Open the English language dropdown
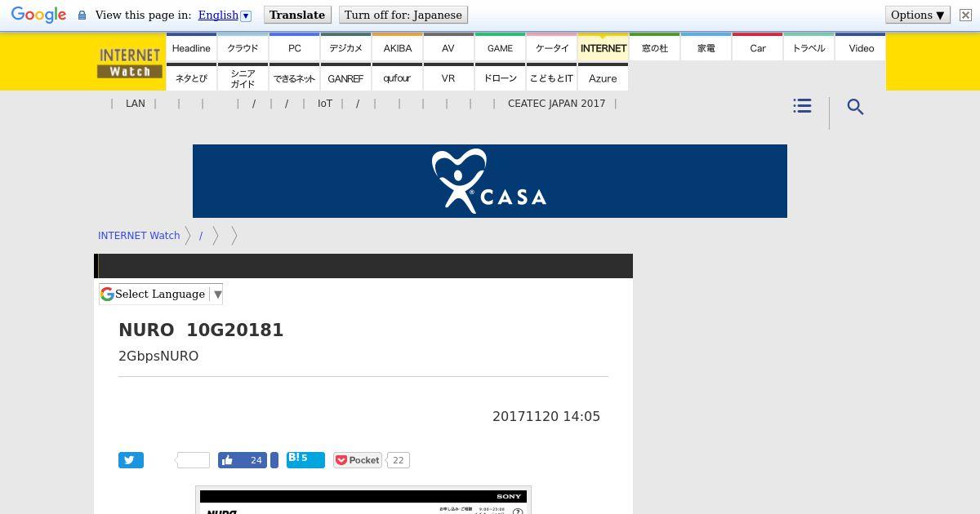The image size is (980, 514). click(225, 15)
